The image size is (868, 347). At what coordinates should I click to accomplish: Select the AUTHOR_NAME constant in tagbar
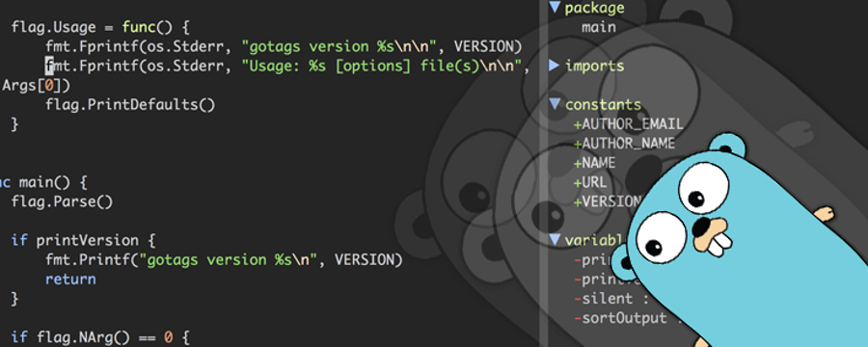pos(624,144)
